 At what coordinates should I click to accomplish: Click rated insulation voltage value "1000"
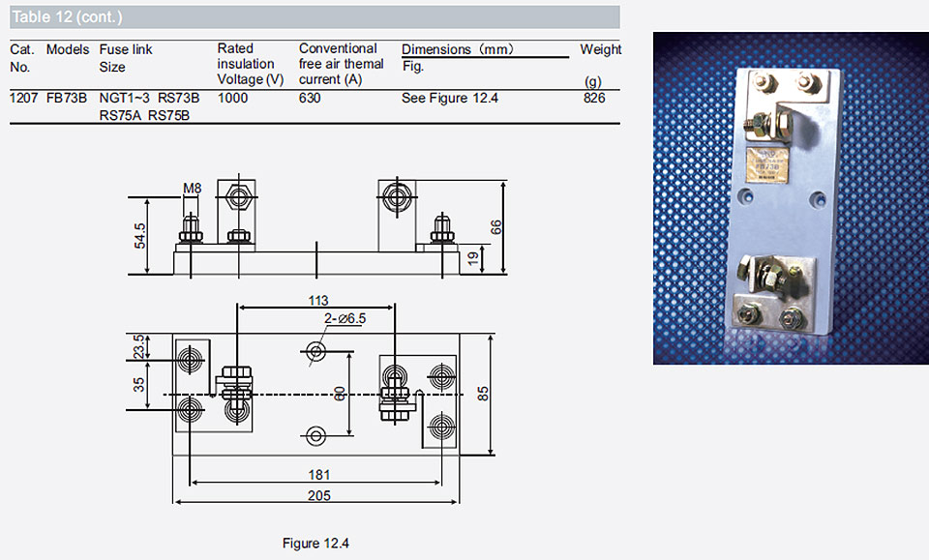[232, 99]
